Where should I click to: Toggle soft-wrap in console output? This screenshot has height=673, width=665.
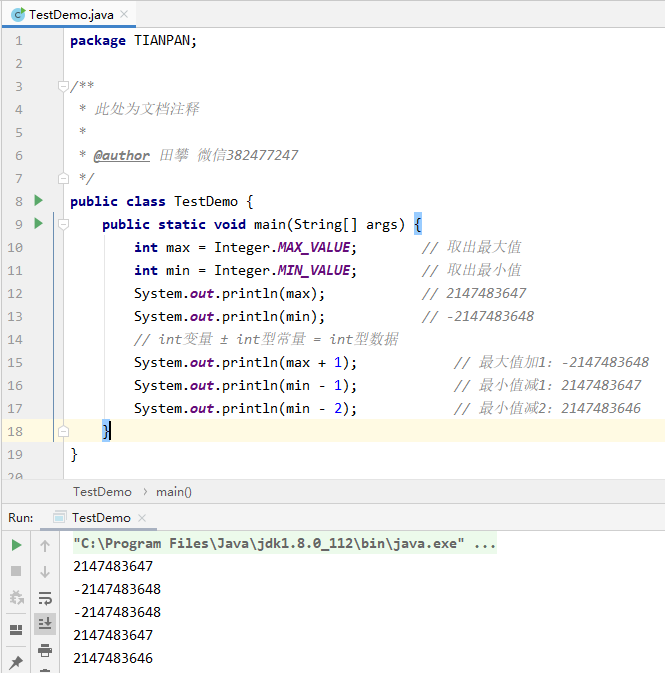coord(45,597)
